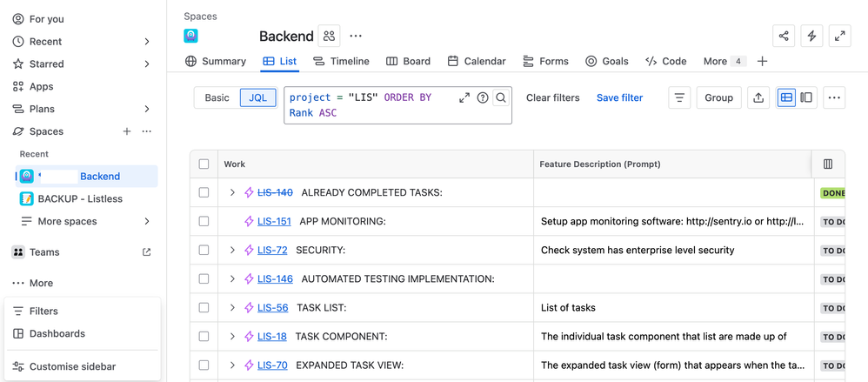Expand the Starred sidebar chevron
This screenshot has width=868, height=382.
click(147, 64)
